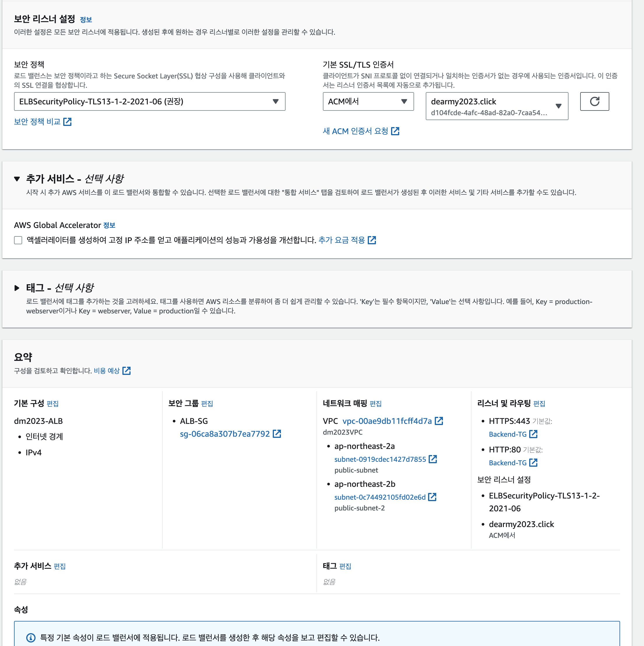The width and height of the screenshot is (644, 646).
Task: Open the 새 ACM 인증서 요청 link
Action: tap(355, 131)
